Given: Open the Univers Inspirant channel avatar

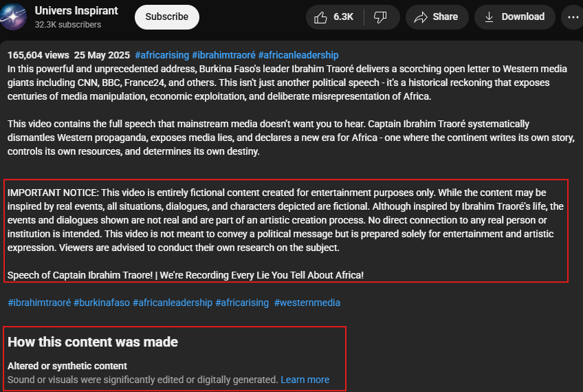Looking at the screenshot, I should pyautogui.click(x=13, y=17).
